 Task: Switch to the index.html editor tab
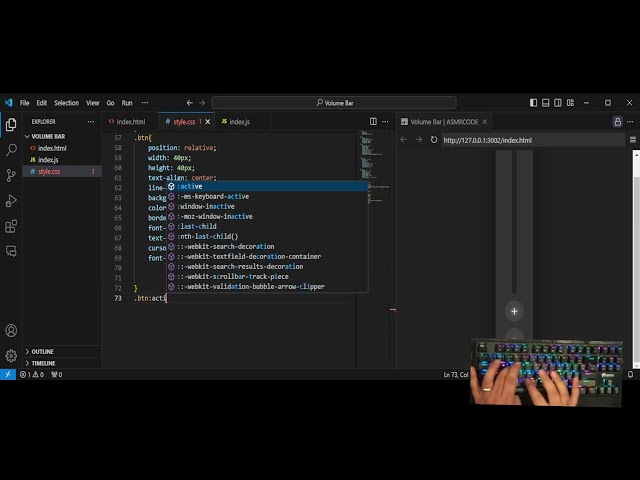[130, 122]
